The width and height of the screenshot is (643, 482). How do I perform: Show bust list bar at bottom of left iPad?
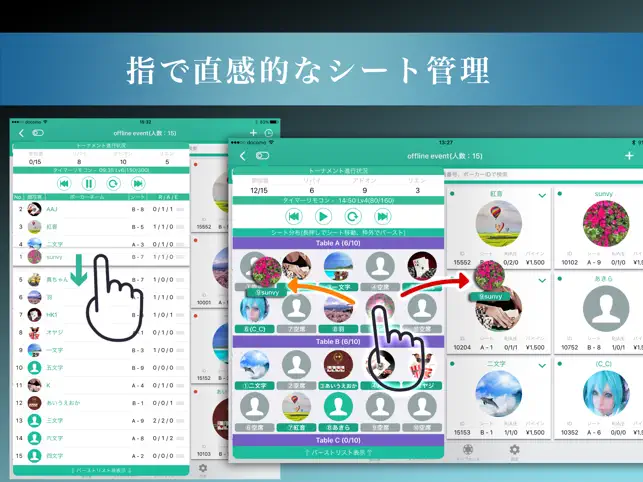click(101, 470)
